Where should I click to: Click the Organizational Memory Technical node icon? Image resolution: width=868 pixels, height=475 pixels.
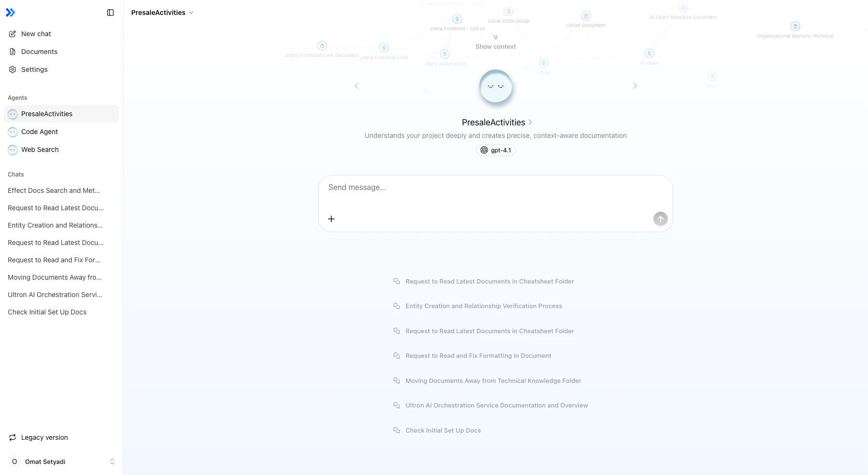click(795, 26)
